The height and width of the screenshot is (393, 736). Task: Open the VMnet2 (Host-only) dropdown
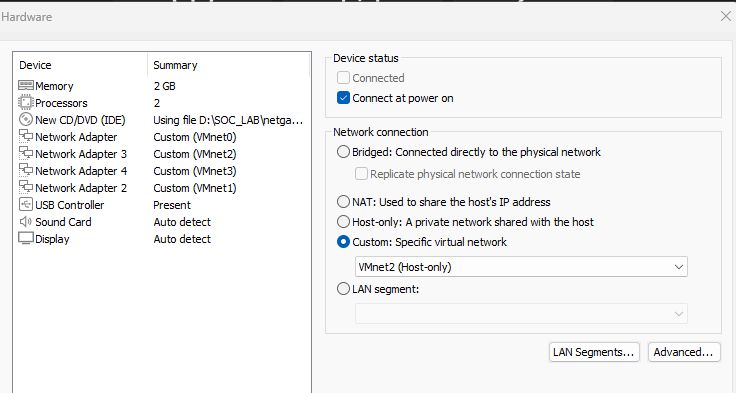(521, 267)
